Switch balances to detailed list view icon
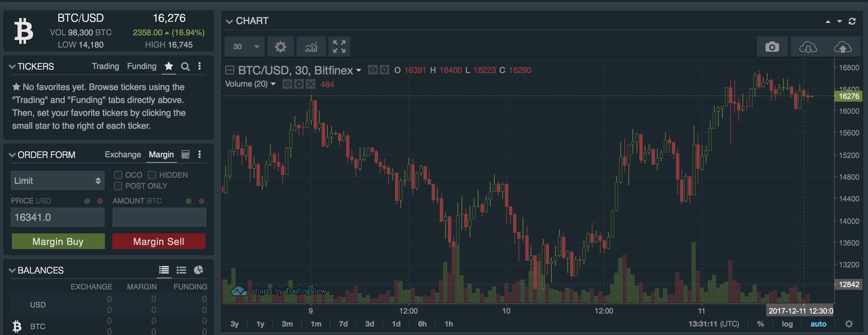The width and height of the screenshot is (868, 335). point(164,270)
